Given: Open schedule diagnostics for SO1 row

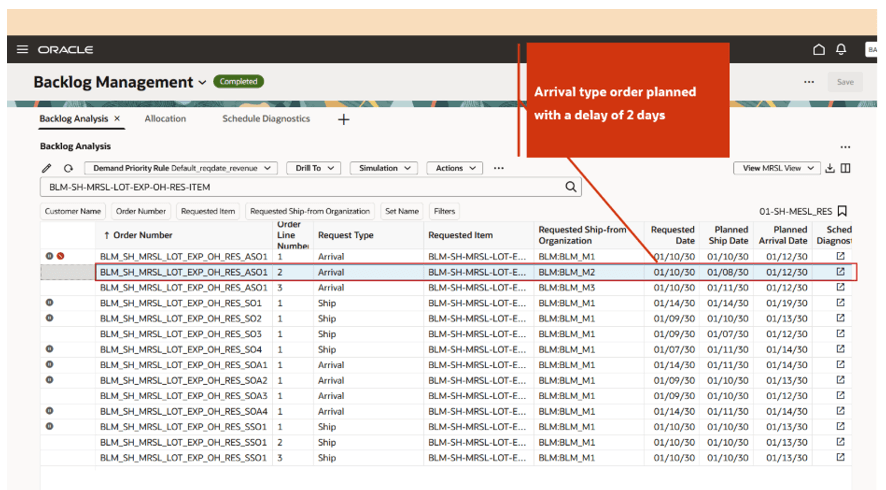Looking at the screenshot, I should tap(841, 302).
